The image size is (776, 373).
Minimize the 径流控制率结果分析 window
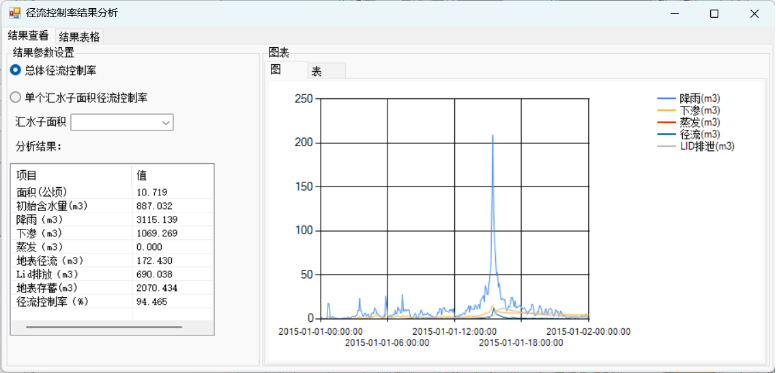click(675, 14)
